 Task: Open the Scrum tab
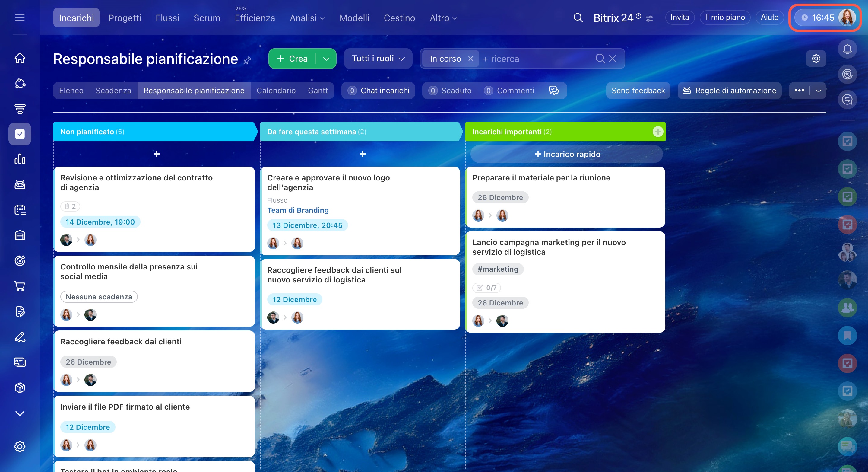coord(207,18)
